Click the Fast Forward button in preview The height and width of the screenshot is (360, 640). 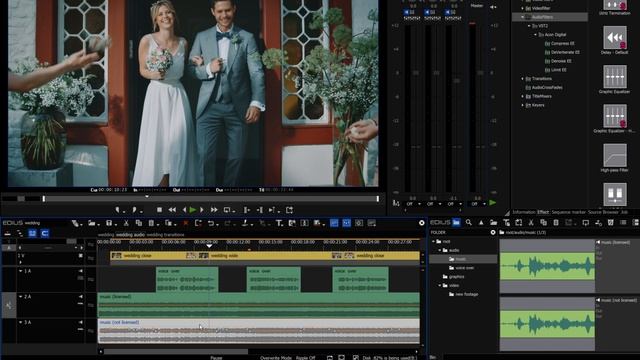coord(214,210)
